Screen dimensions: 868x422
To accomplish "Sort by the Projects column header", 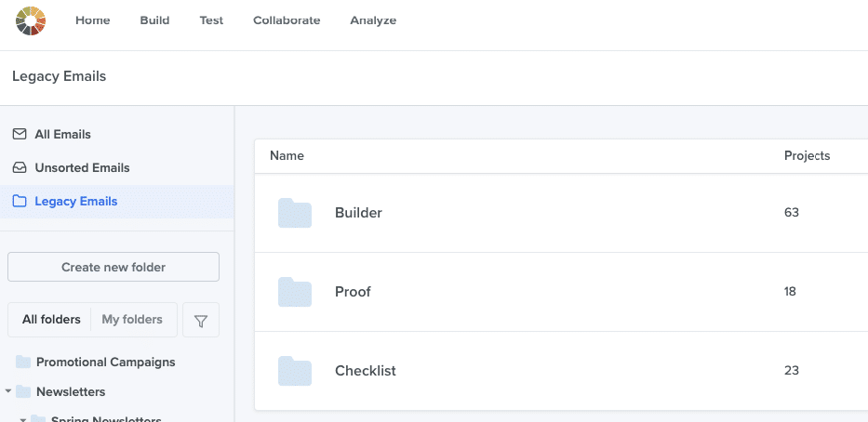I will [807, 156].
